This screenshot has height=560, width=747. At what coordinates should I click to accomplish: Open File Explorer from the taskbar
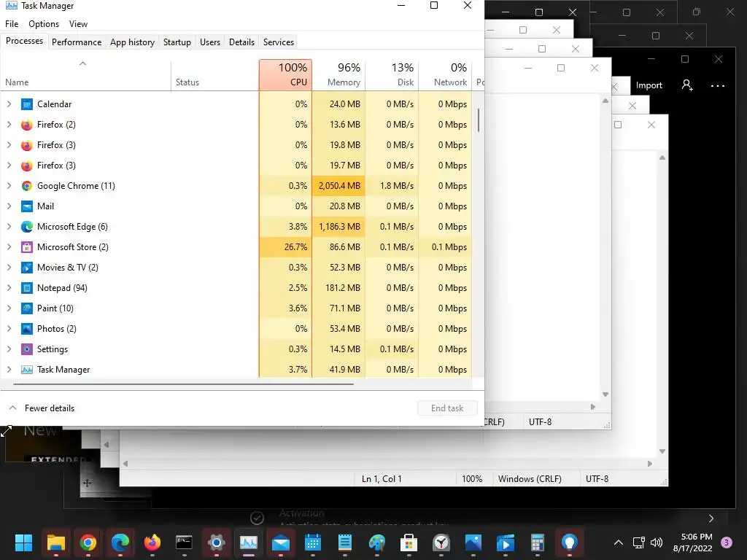pos(55,542)
